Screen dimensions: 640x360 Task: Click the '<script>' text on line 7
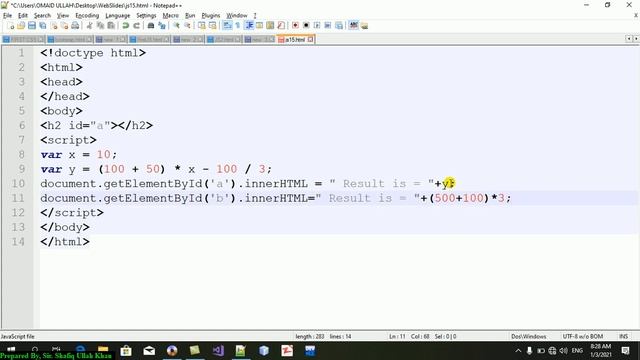pyautogui.click(x=69, y=140)
